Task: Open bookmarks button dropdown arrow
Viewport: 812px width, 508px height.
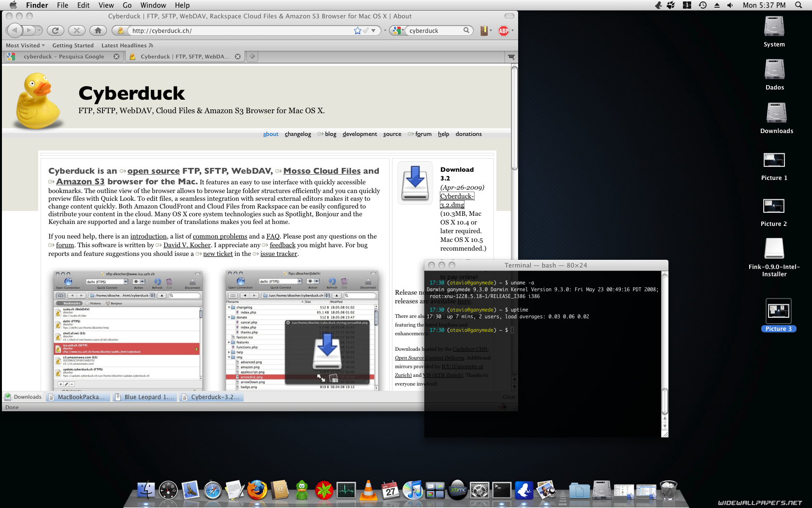Action: pyautogui.click(x=491, y=30)
